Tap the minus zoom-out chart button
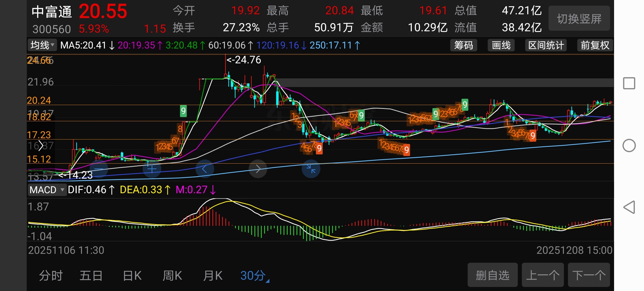 [x=99, y=169]
